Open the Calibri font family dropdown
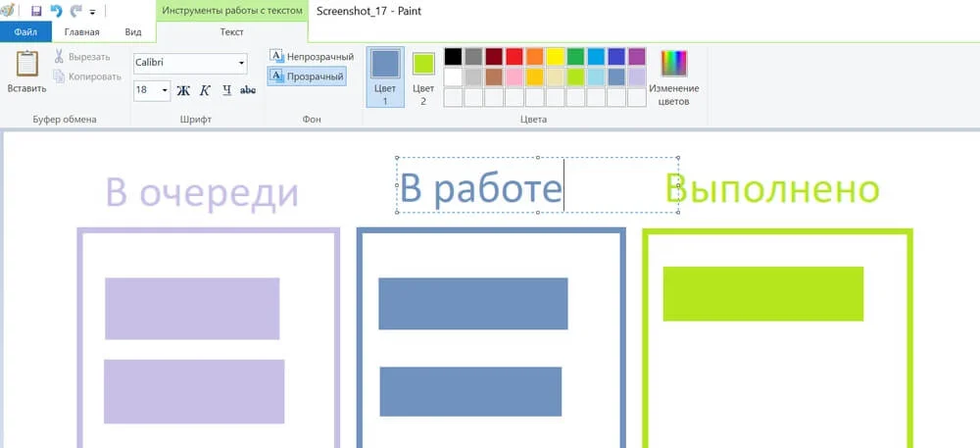The width and height of the screenshot is (980, 448). pyautogui.click(x=190, y=63)
